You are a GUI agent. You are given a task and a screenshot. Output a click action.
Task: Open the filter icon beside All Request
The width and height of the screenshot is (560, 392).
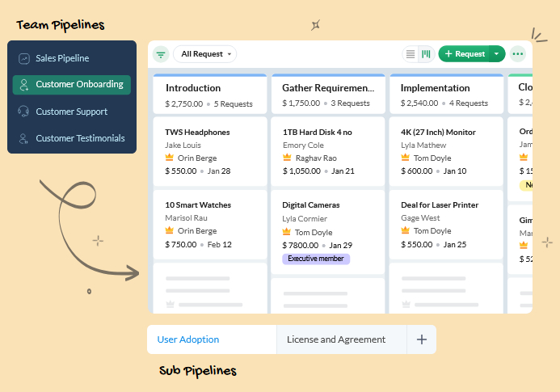(161, 54)
